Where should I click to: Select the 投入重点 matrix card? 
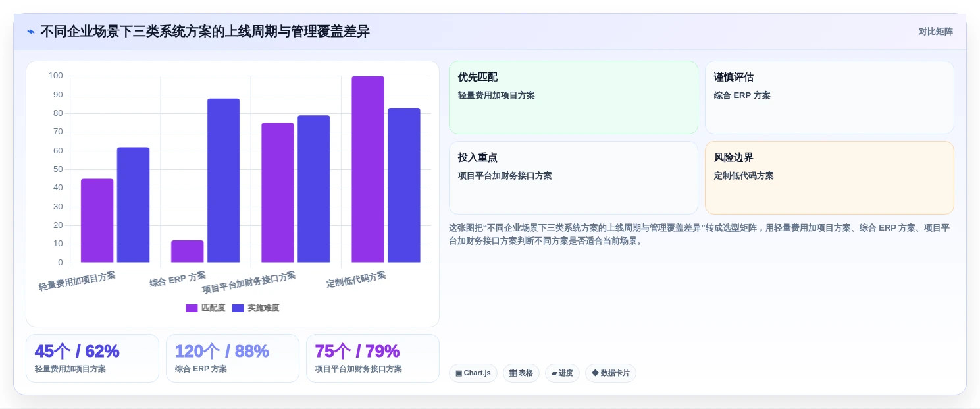tap(573, 178)
